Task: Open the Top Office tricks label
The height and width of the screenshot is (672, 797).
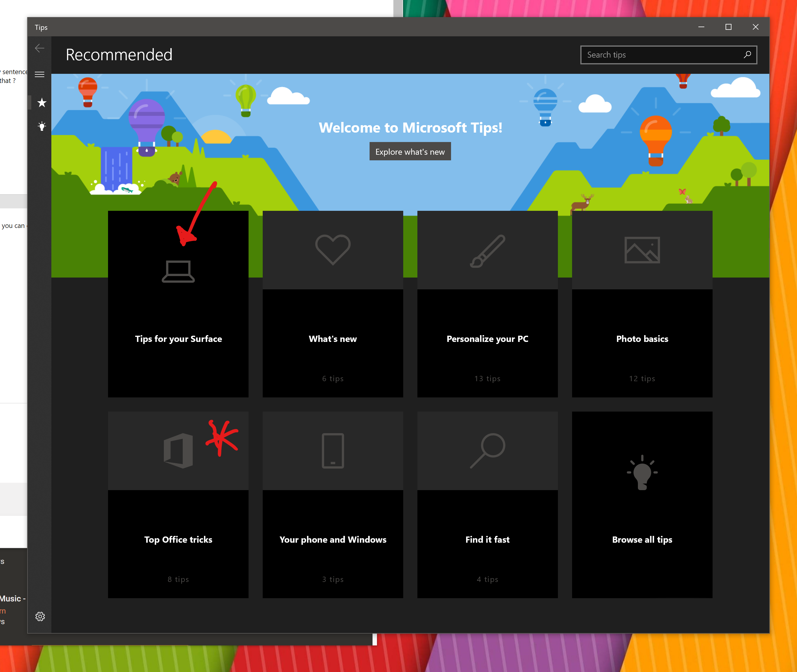Action: point(178,539)
